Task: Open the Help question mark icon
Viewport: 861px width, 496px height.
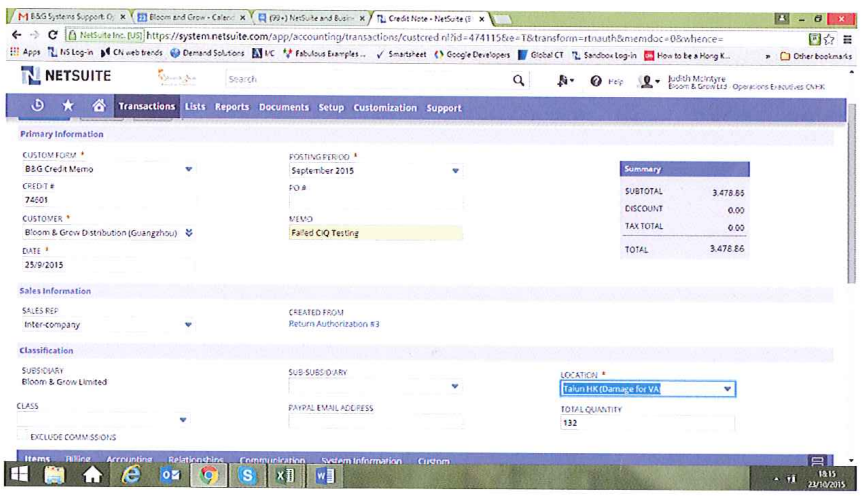Action: (x=596, y=81)
